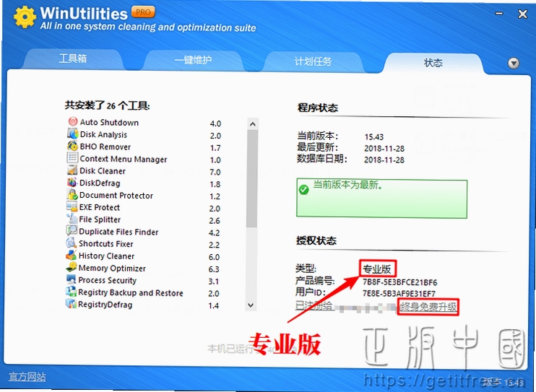Click the PRO badge in the title

click(x=143, y=12)
